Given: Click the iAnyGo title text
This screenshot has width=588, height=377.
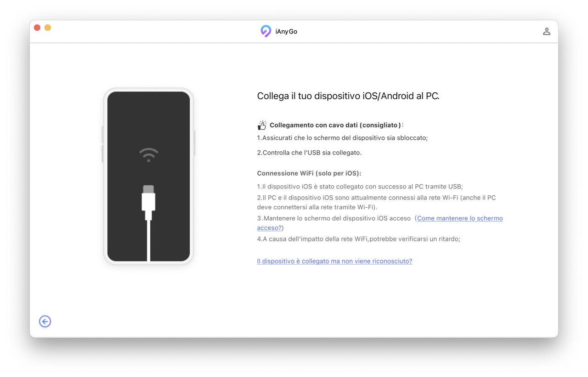Looking at the screenshot, I should [286, 32].
